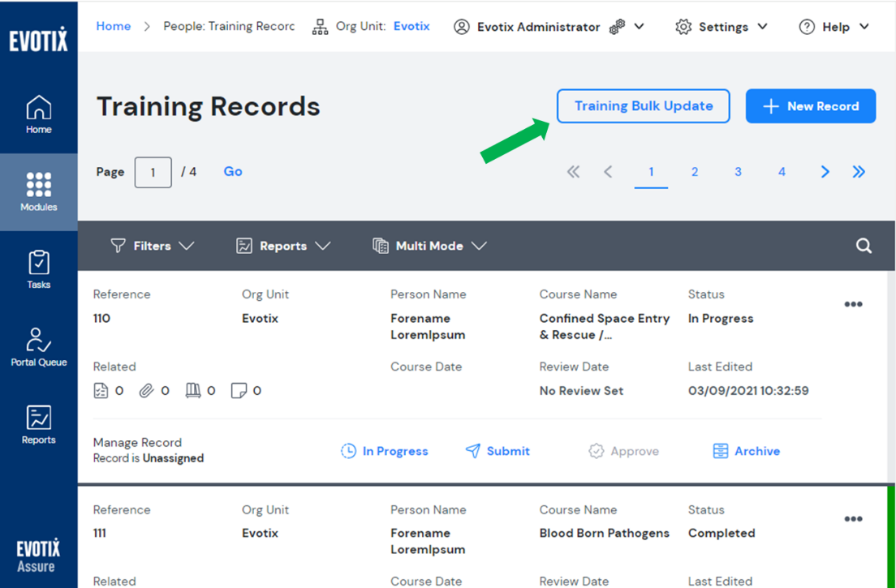Expand the Reports dropdown in the toolbar
The image size is (896, 588).
point(283,246)
